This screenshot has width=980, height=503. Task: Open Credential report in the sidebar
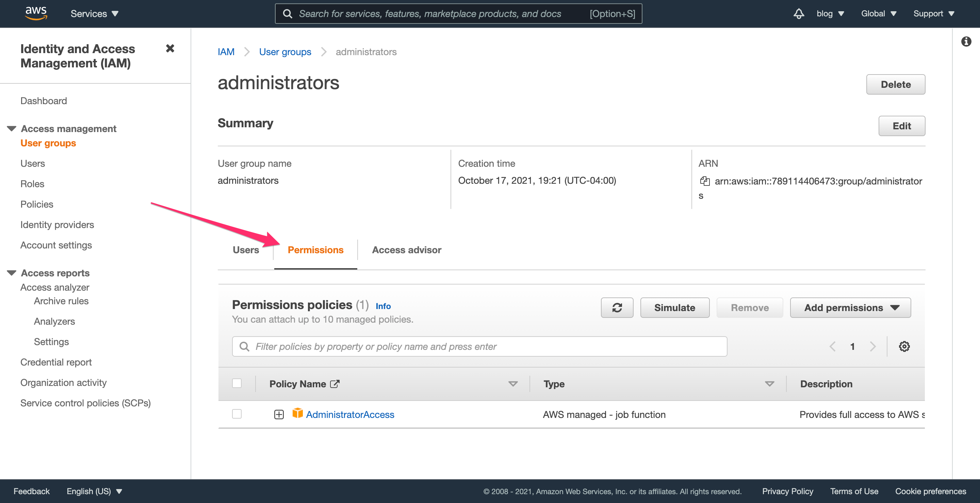coord(56,362)
